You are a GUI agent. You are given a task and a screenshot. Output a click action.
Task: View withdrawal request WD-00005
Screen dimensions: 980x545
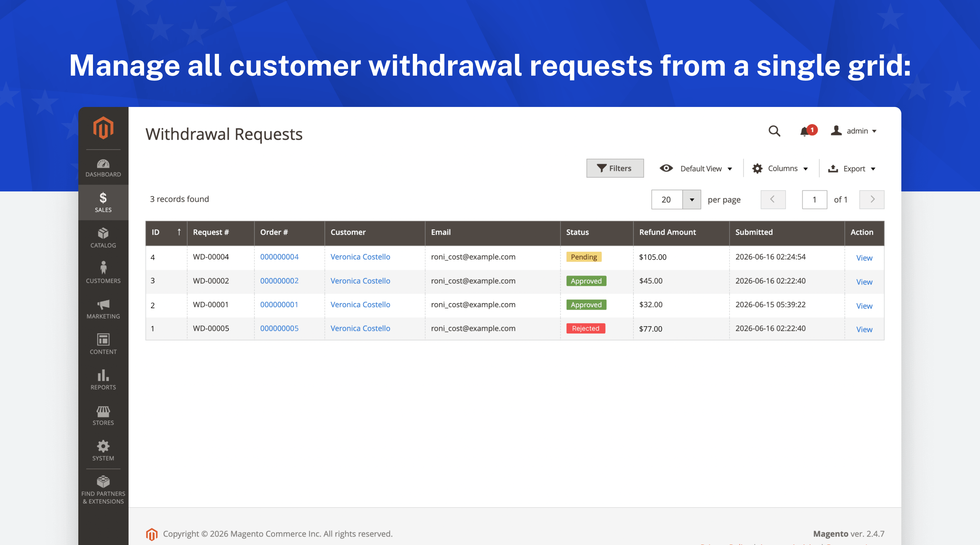tap(864, 330)
